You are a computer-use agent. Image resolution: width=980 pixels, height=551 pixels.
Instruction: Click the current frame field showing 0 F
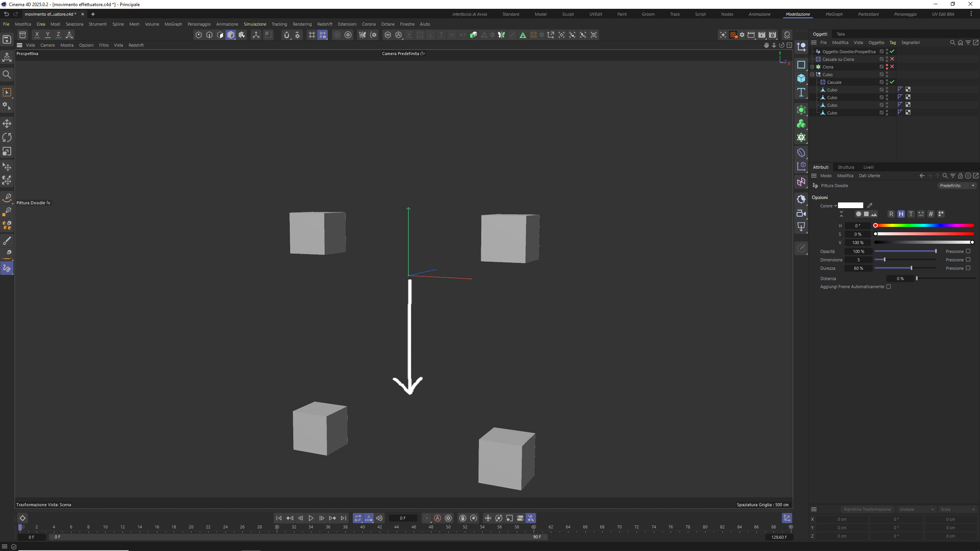click(402, 518)
